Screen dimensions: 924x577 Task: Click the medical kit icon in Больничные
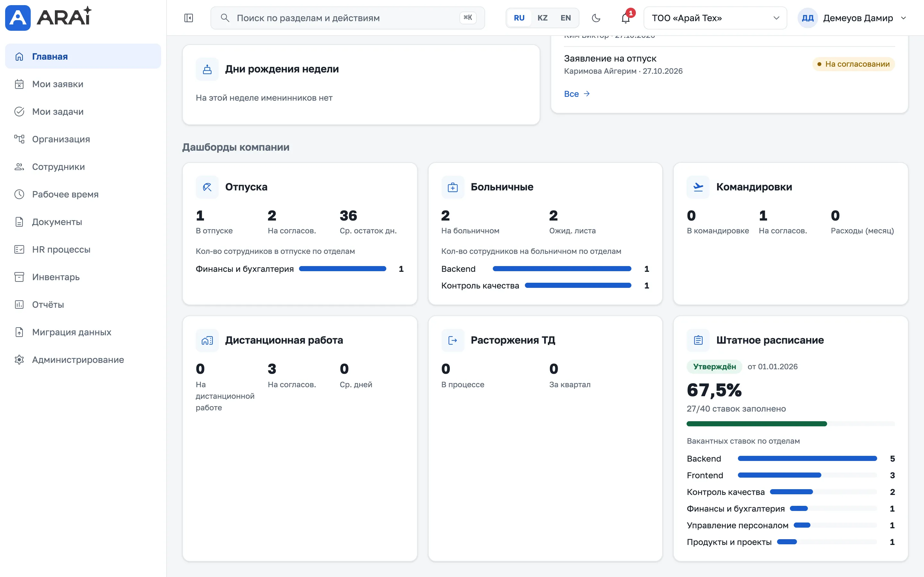453,187
